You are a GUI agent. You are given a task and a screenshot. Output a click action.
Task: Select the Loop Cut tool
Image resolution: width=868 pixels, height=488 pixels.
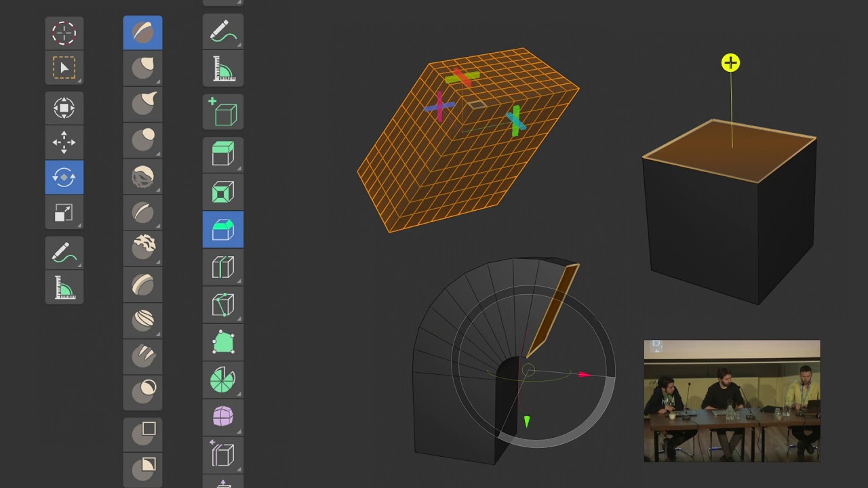[x=223, y=267]
